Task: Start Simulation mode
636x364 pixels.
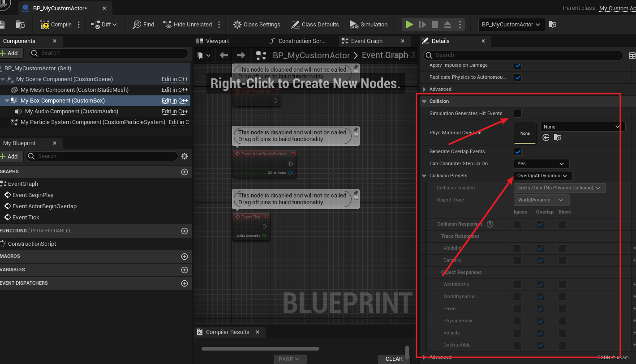Action: [x=368, y=25]
